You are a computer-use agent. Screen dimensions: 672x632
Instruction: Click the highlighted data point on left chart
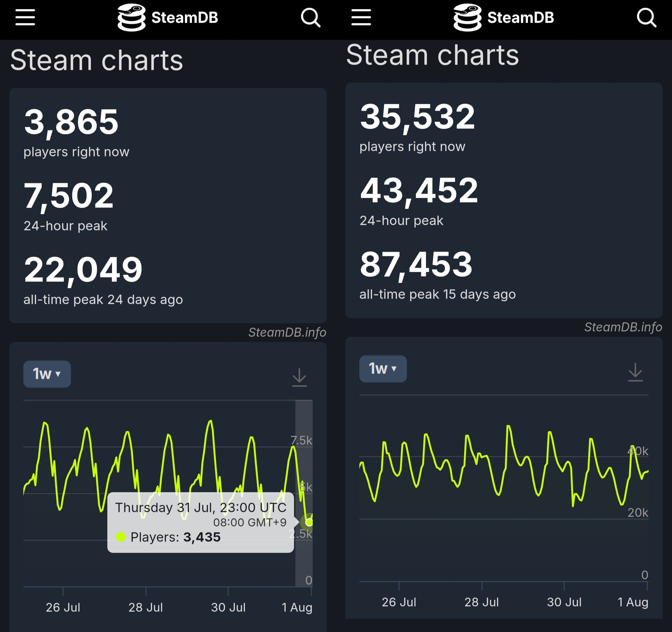(309, 522)
